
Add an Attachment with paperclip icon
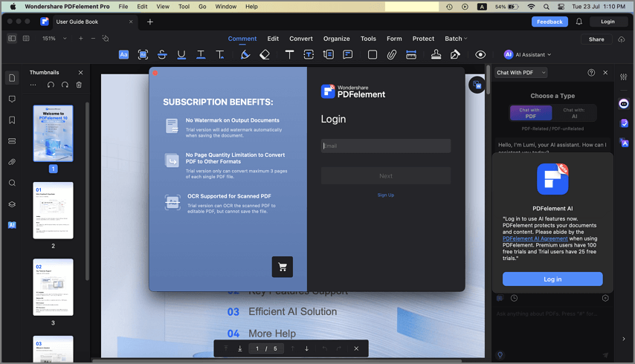click(391, 55)
